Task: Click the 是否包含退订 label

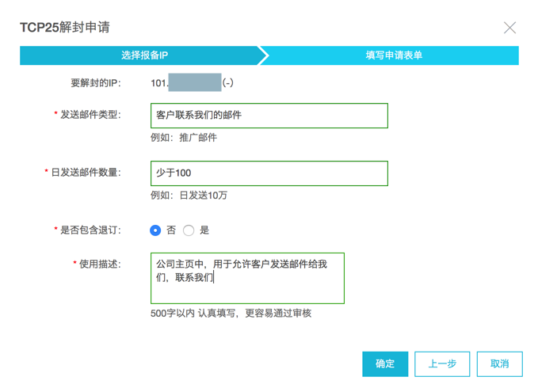Action: 91,230
